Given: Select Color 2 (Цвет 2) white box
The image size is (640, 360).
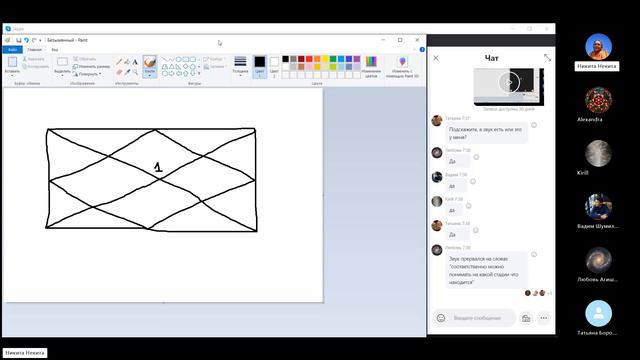Looking at the screenshot, I should coord(274,66).
